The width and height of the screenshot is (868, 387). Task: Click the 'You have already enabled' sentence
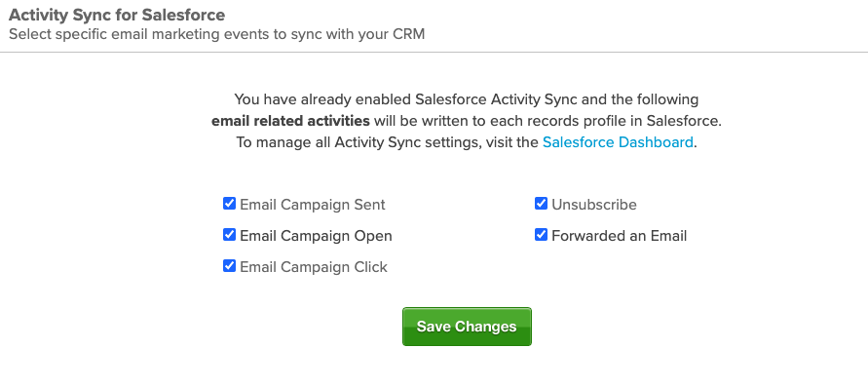click(x=466, y=99)
